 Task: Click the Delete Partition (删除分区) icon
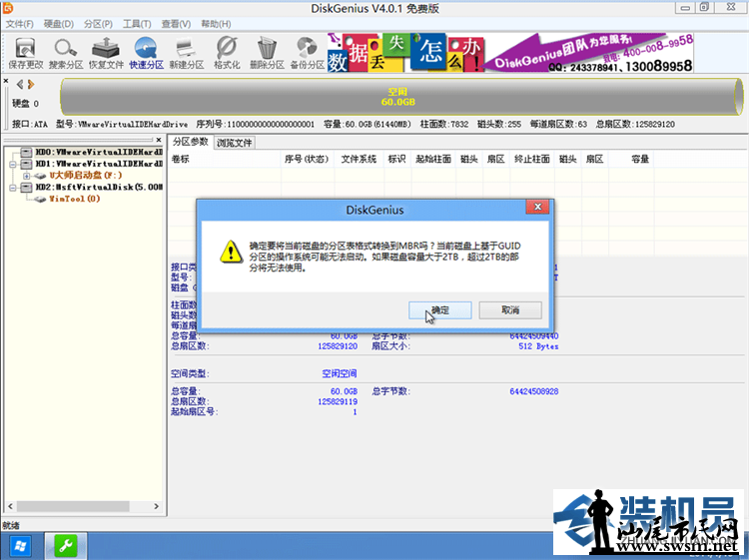pos(267,53)
